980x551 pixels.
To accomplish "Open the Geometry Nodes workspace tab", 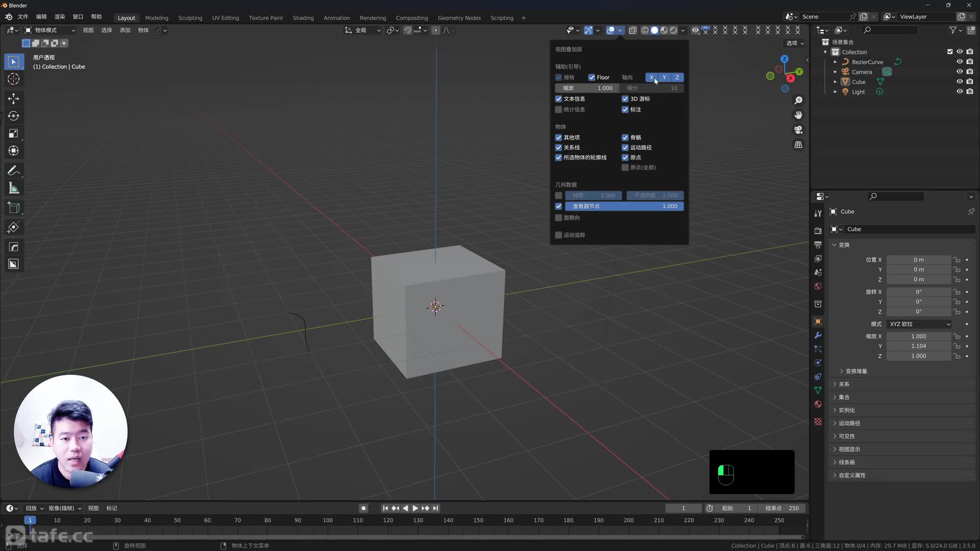I will point(459,18).
